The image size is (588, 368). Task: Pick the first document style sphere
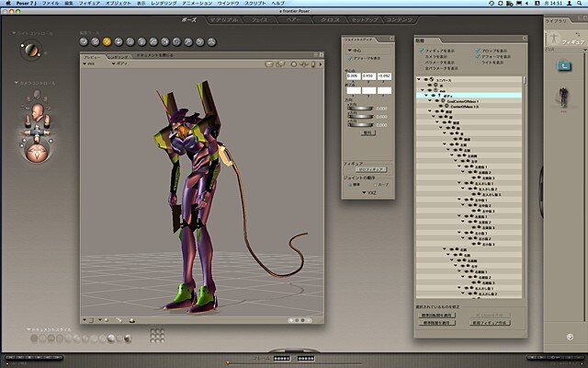pos(34,339)
